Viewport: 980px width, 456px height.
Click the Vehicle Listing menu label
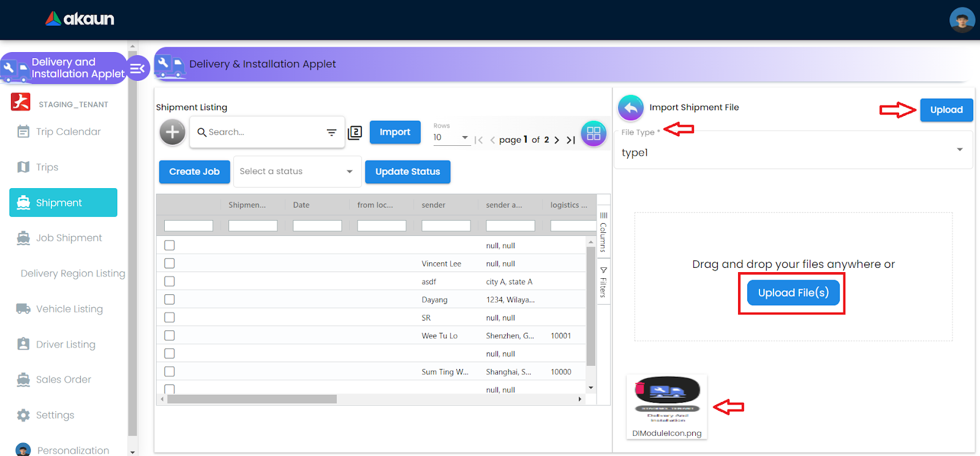(x=69, y=309)
